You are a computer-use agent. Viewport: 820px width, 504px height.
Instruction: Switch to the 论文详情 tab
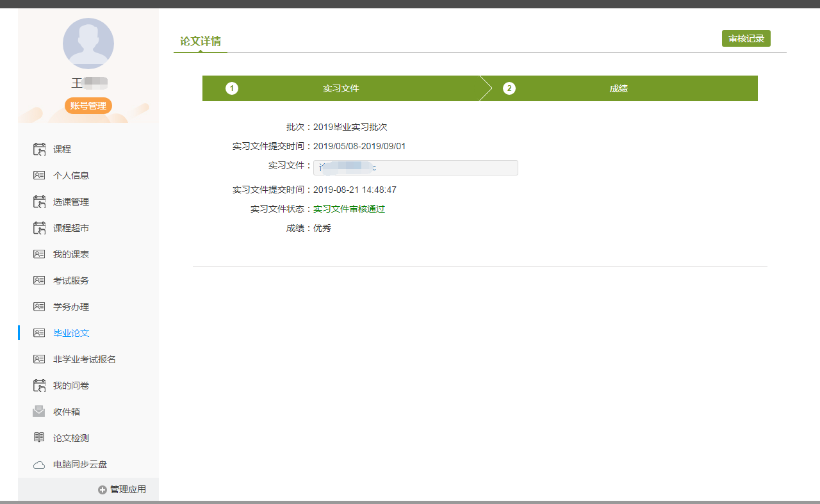(201, 42)
